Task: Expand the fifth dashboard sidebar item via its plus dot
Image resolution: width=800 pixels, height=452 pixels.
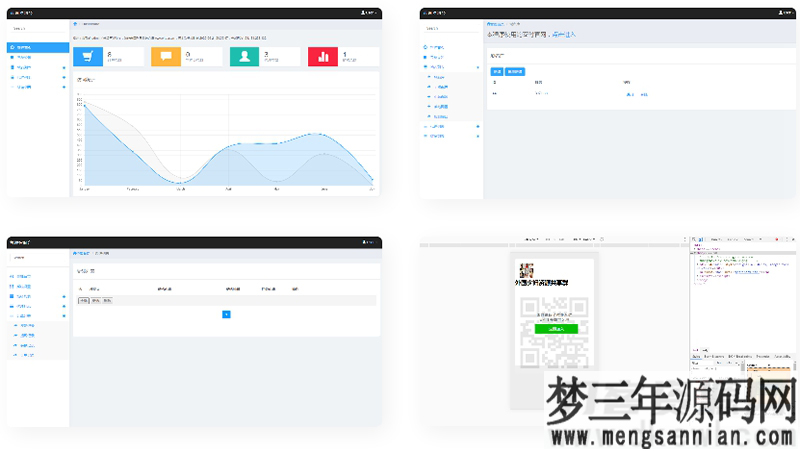Action: click(x=64, y=87)
